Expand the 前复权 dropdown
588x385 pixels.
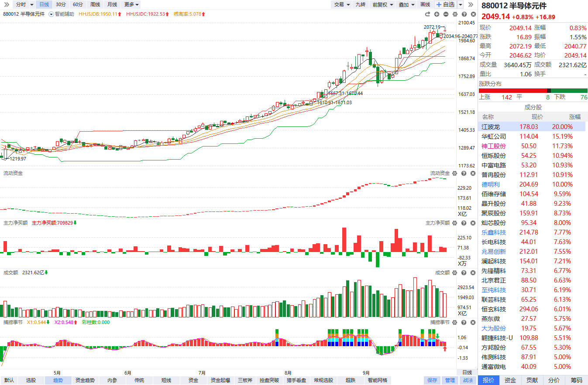382,4
